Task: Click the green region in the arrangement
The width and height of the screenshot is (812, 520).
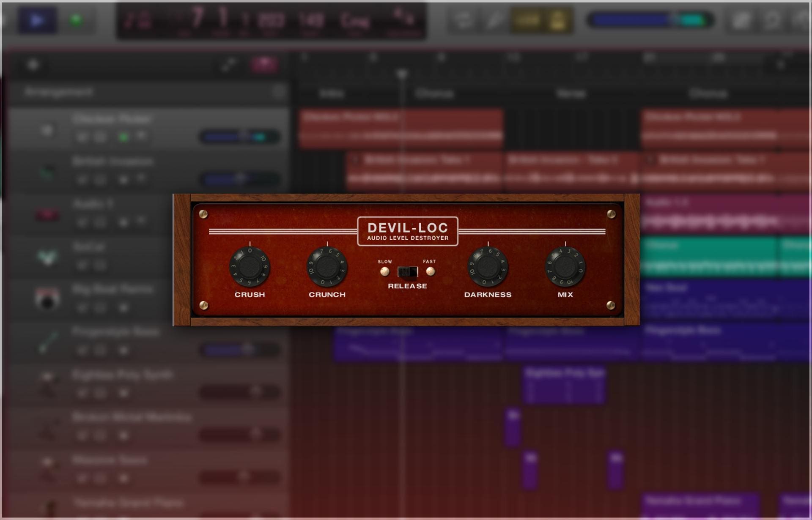Action: (710, 257)
